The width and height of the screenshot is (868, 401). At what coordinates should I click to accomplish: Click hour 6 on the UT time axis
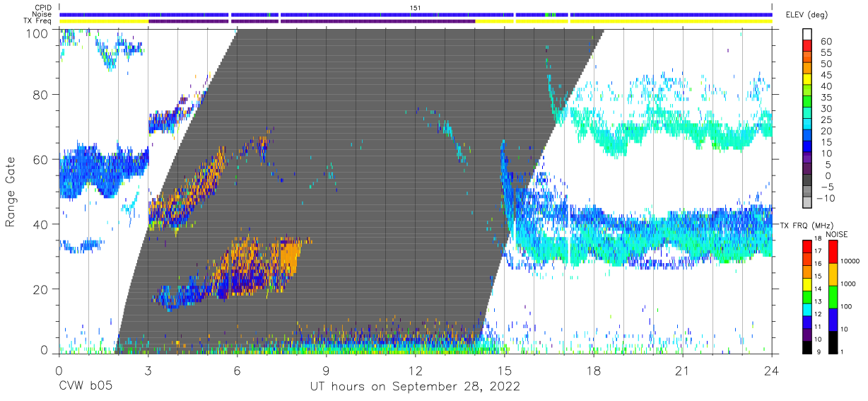click(237, 371)
